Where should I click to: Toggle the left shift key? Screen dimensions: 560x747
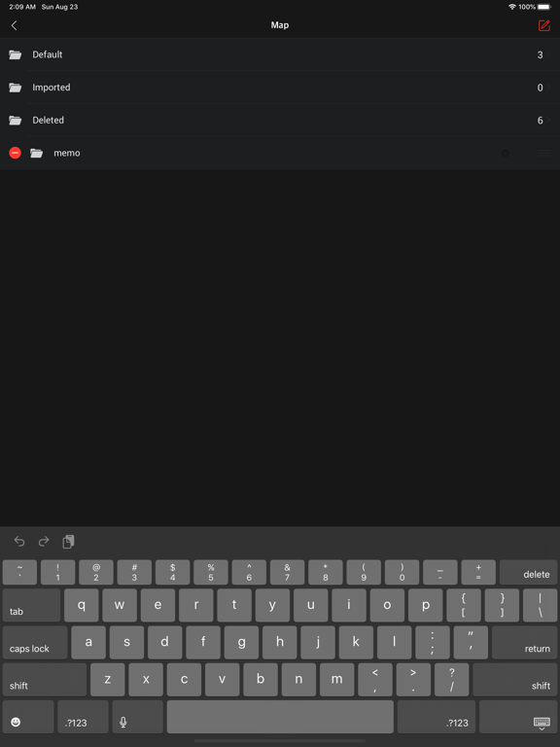click(x=45, y=680)
